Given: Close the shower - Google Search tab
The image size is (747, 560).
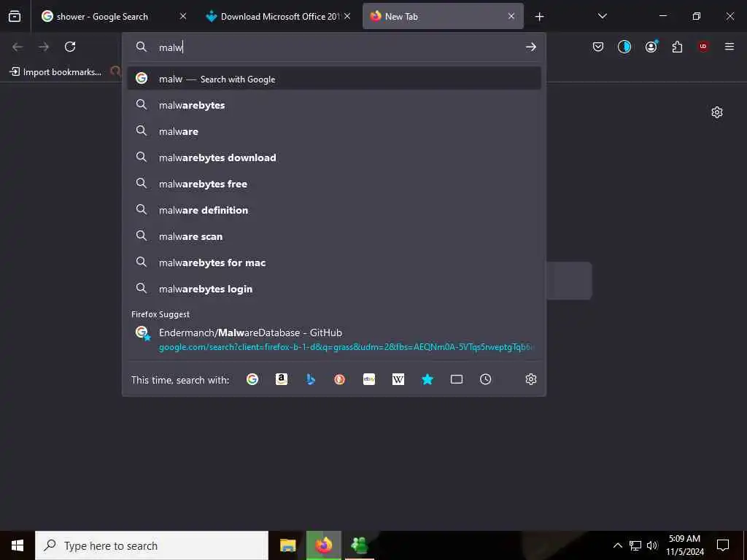Looking at the screenshot, I should point(183,17).
